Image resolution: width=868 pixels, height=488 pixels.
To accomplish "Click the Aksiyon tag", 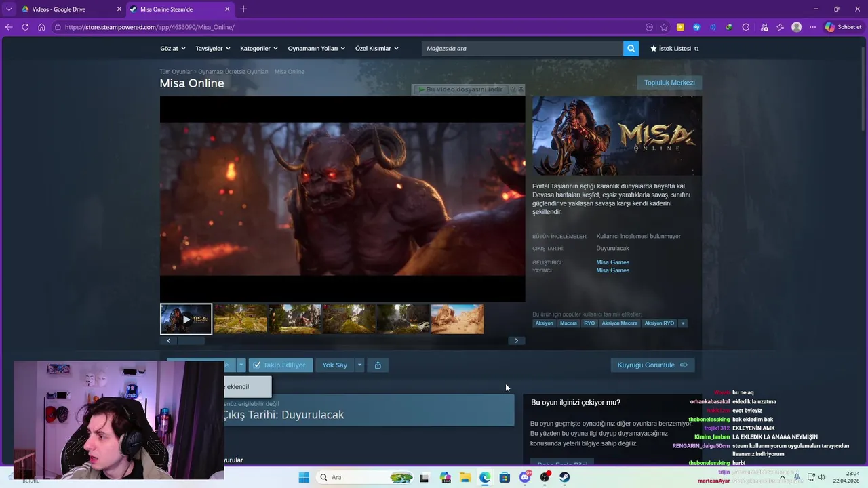I will (544, 323).
